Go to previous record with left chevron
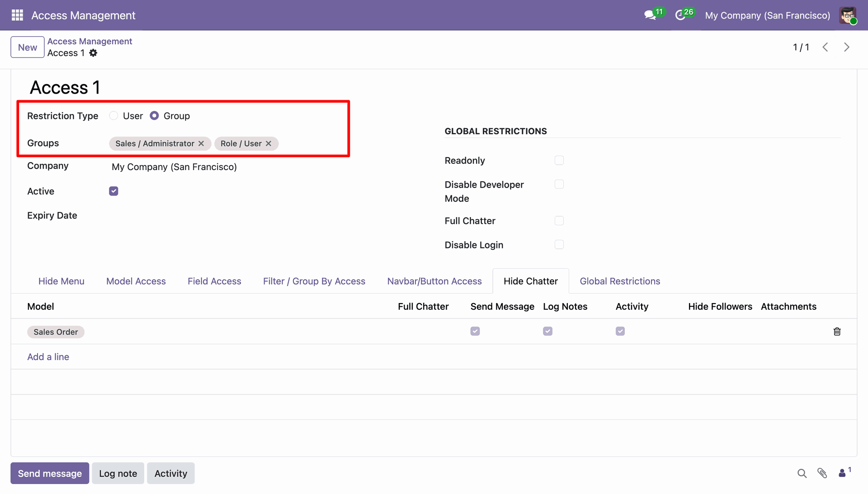 click(825, 47)
